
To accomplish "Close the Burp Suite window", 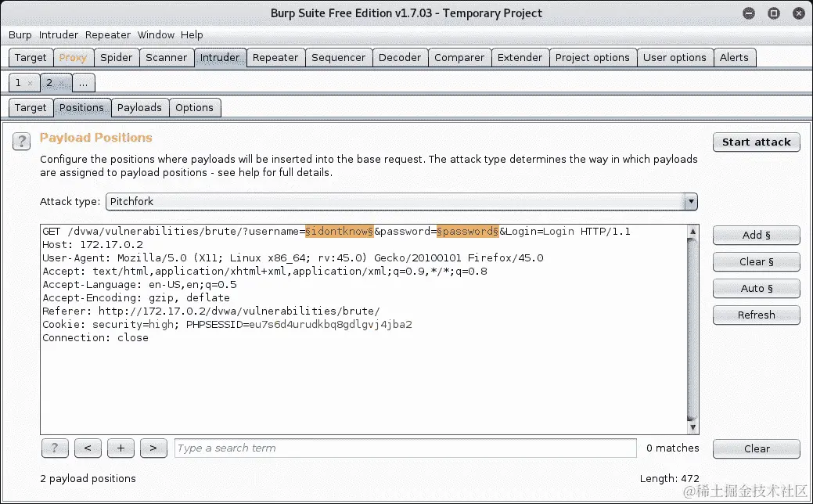I will [x=799, y=13].
